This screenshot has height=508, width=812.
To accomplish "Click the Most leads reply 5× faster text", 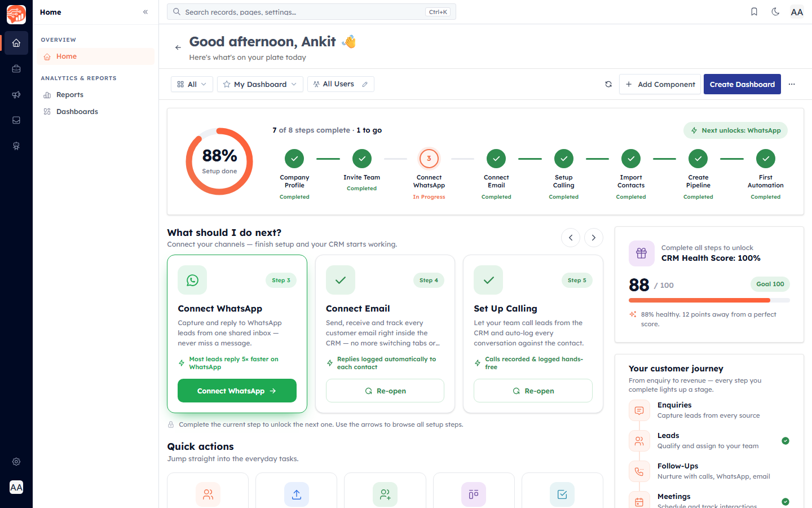I will [234, 363].
